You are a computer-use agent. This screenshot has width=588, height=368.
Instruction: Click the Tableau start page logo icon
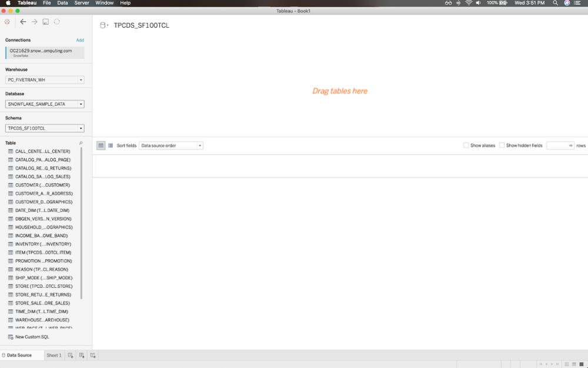(7, 22)
